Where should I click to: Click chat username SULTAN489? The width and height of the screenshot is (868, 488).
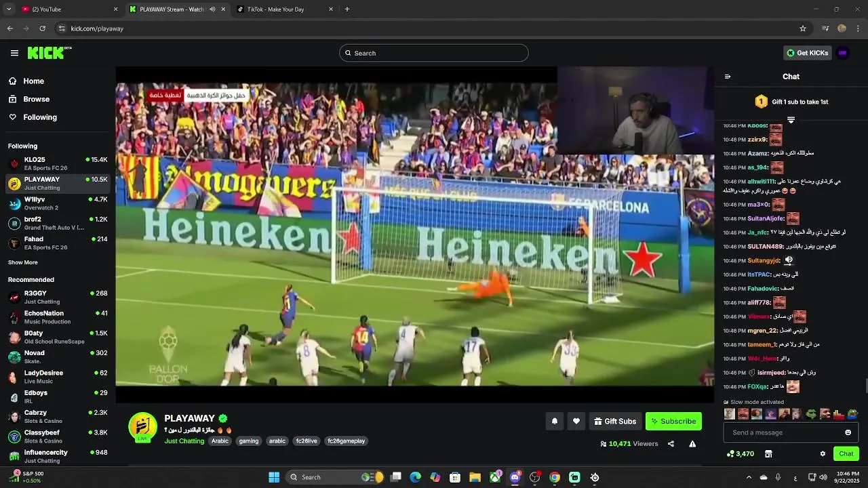pyautogui.click(x=765, y=247)
